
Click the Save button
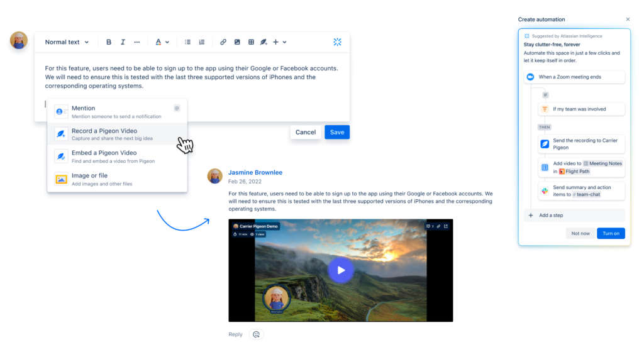(x=337, y=132)
